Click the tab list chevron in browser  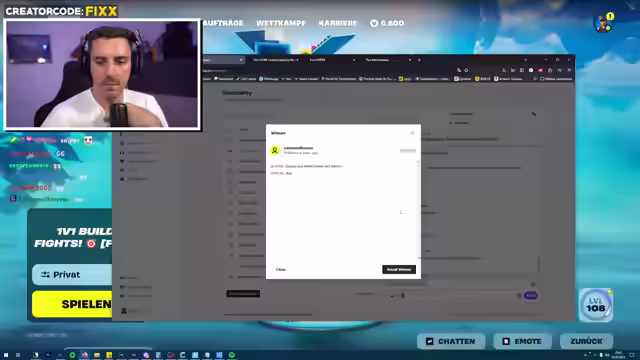click(x=525, y=60)
